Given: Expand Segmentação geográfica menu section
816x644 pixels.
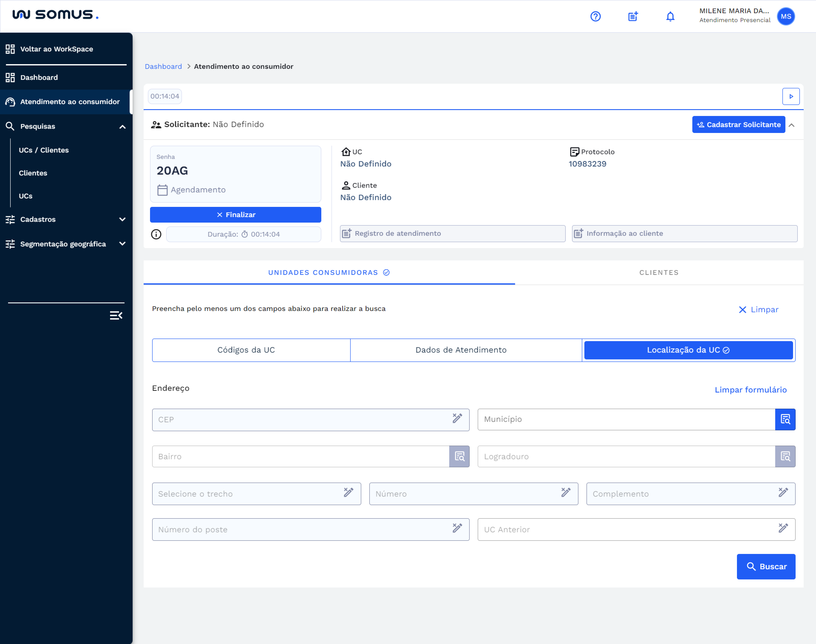Looking at the screenshot, I should point(122,244).
